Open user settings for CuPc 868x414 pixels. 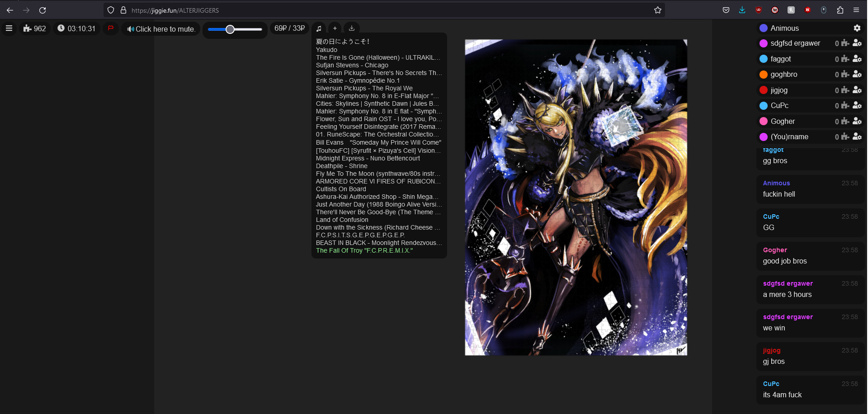click(x=857, y=106)
